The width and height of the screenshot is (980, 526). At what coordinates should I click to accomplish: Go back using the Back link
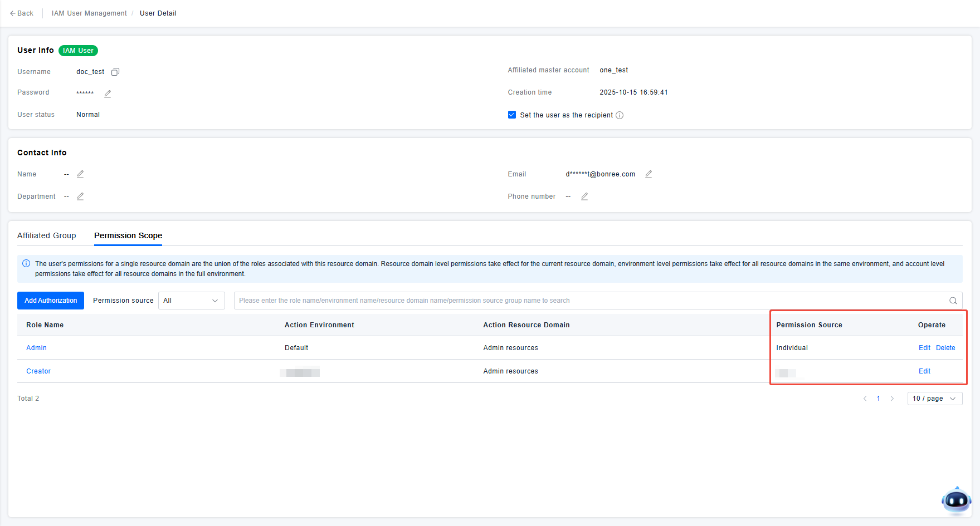coord(22,13)
